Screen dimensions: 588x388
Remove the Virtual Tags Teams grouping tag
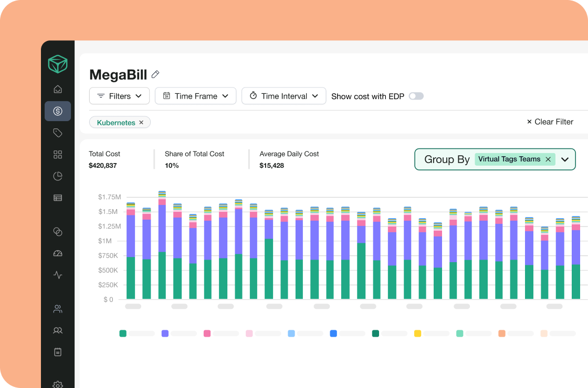pyautogui.click(x=548, y=159)
